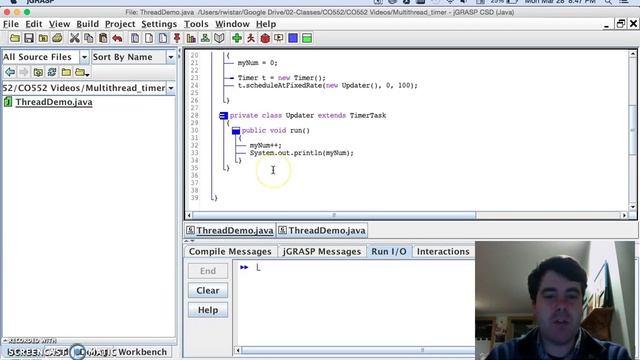640x360 pixels.
Task: Click the editor vertical scrollbar thumb
Action: (633, 130)
